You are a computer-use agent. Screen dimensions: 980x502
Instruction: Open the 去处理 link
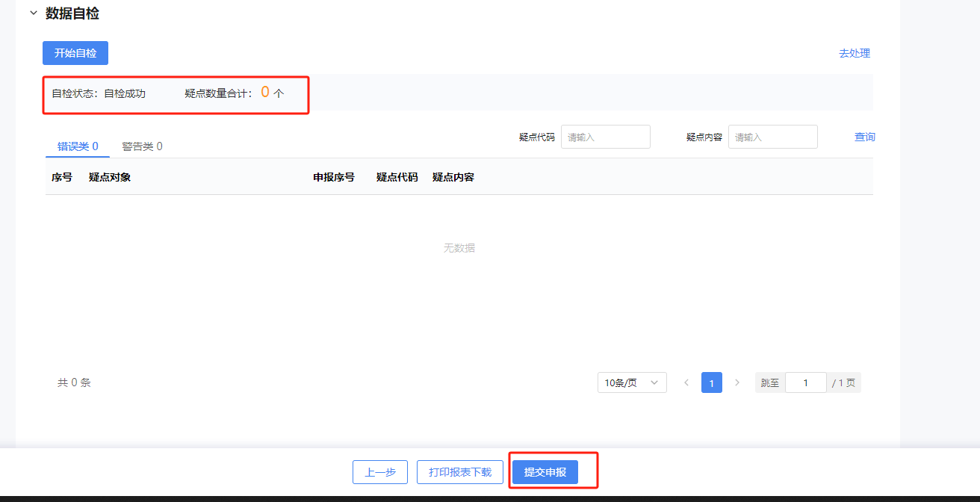click(854, 53)
